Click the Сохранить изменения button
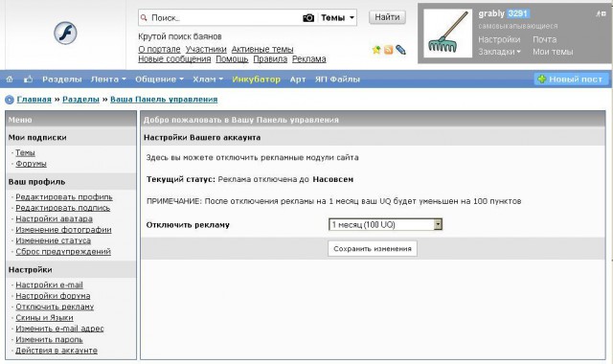The width and height of the screenshot is (613, 364). (373, 249)
